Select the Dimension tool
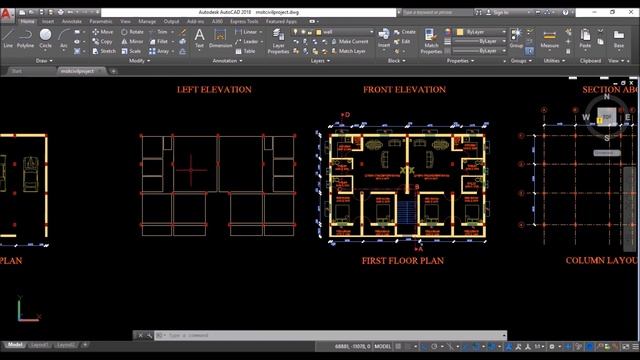Screen dimensions: 640x360 tap(220, 38)
